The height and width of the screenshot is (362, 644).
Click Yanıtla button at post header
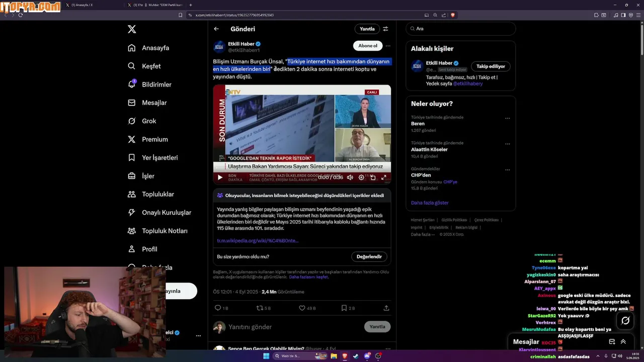(367, 29)
